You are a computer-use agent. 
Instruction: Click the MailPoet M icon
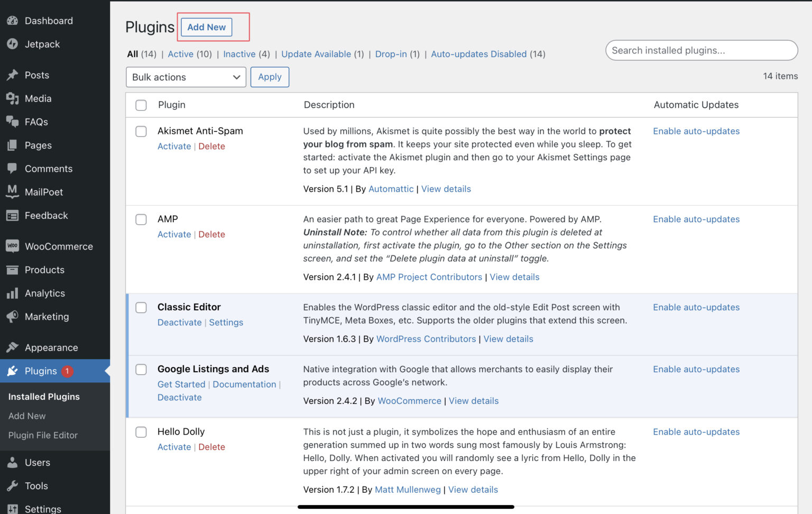click(12, 191)
